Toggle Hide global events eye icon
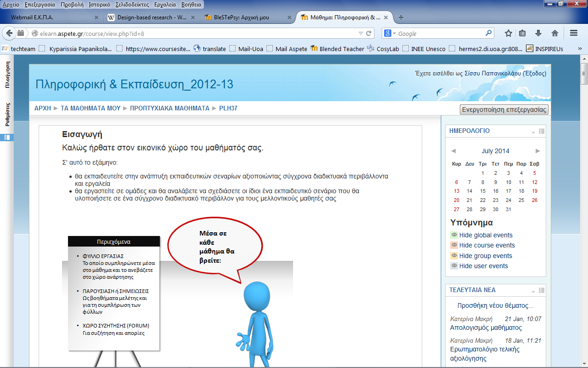This screenshot has width=588, height=368. [454, 235]
